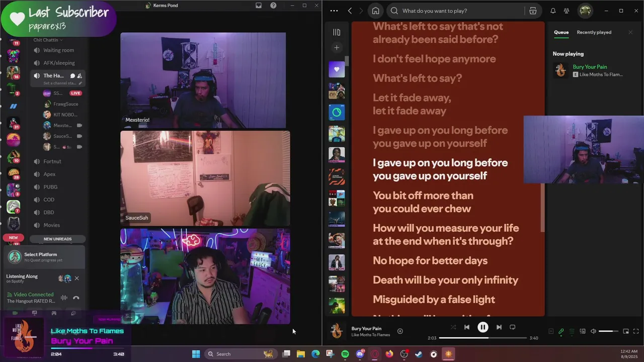
Task: Navigate back in Spotify
Action: 350,11
